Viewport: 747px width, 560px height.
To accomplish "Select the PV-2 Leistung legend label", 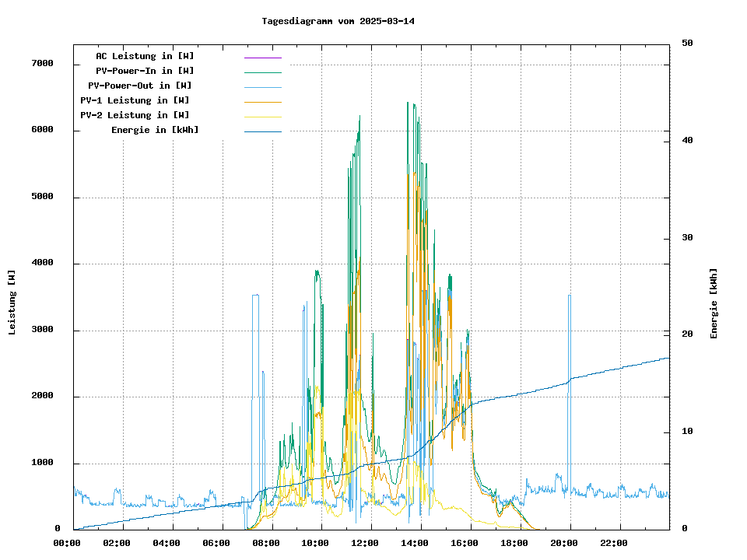I will click(x=135, y=115).
